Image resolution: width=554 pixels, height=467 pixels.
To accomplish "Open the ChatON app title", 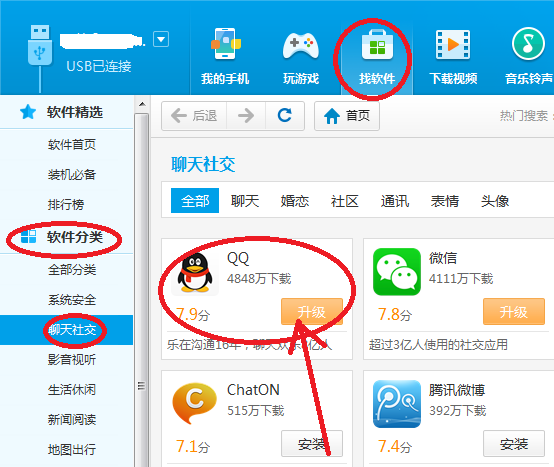I will click(253, 390).
